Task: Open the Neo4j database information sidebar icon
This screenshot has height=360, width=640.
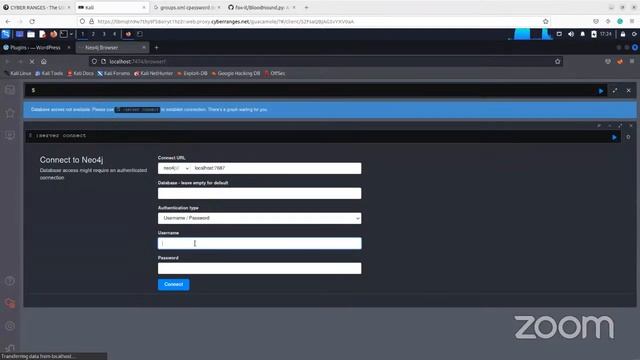Action: point(10,89)
